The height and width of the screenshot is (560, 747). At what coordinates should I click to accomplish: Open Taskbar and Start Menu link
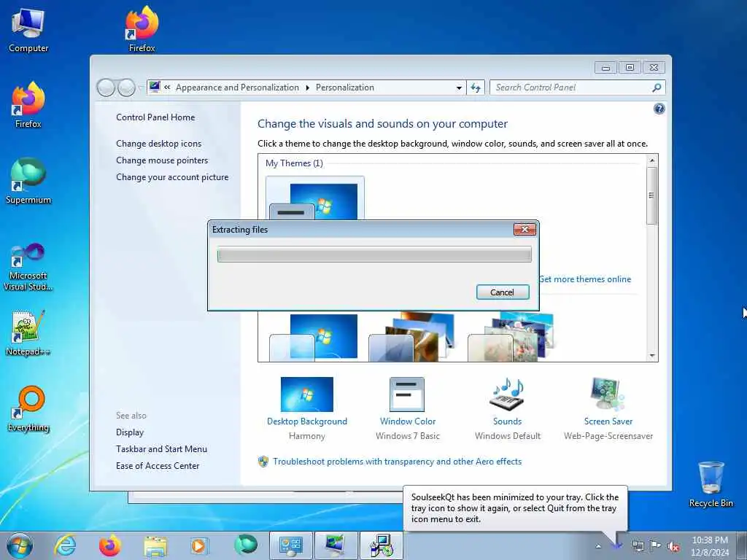click(x=161, y=449)
